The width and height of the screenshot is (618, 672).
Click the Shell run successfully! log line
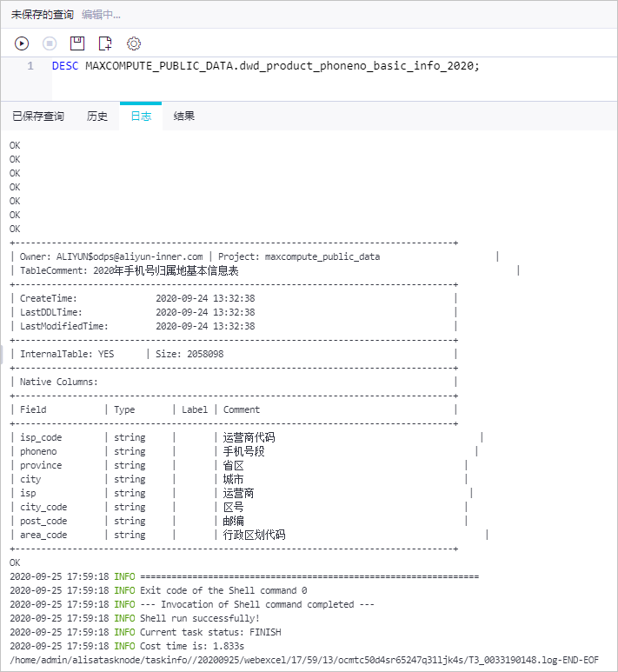[x=135, y=618]
